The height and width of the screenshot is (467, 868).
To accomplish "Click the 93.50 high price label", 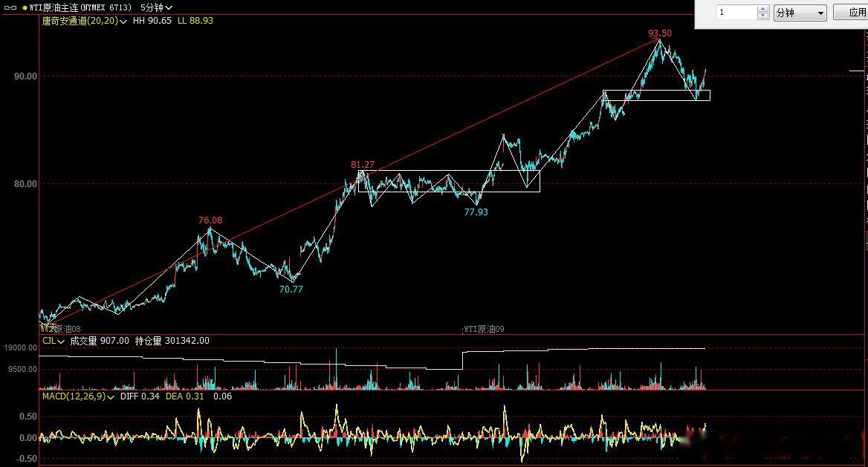I will [x=660, y=33].
